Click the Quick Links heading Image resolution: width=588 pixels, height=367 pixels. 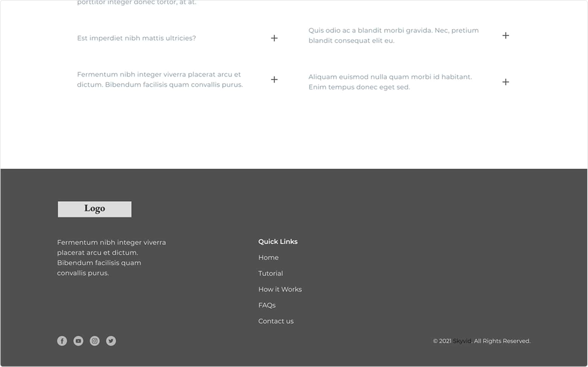pos(278,242)
